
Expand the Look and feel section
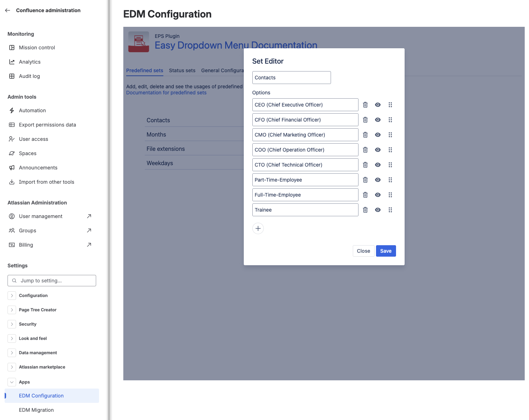12,339
